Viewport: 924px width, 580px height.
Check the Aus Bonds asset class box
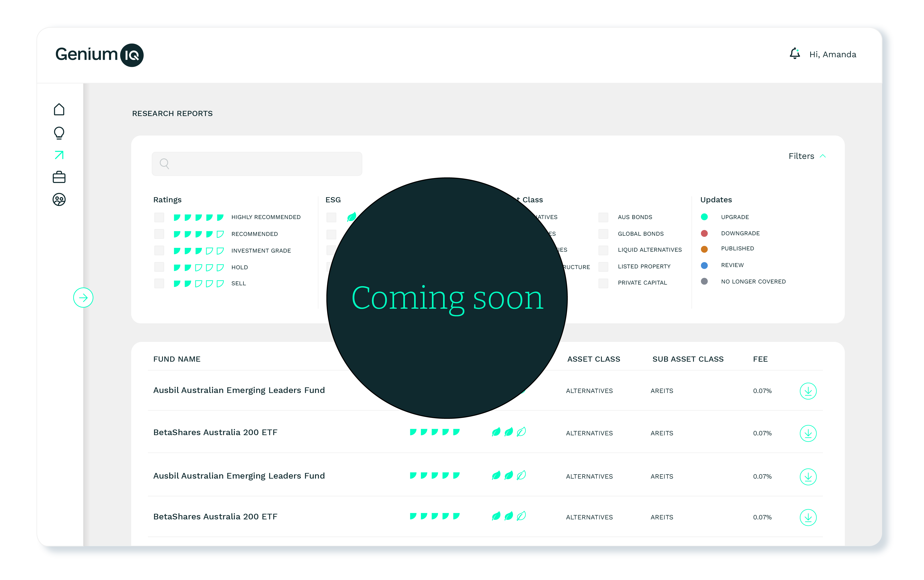pos(603,217)
